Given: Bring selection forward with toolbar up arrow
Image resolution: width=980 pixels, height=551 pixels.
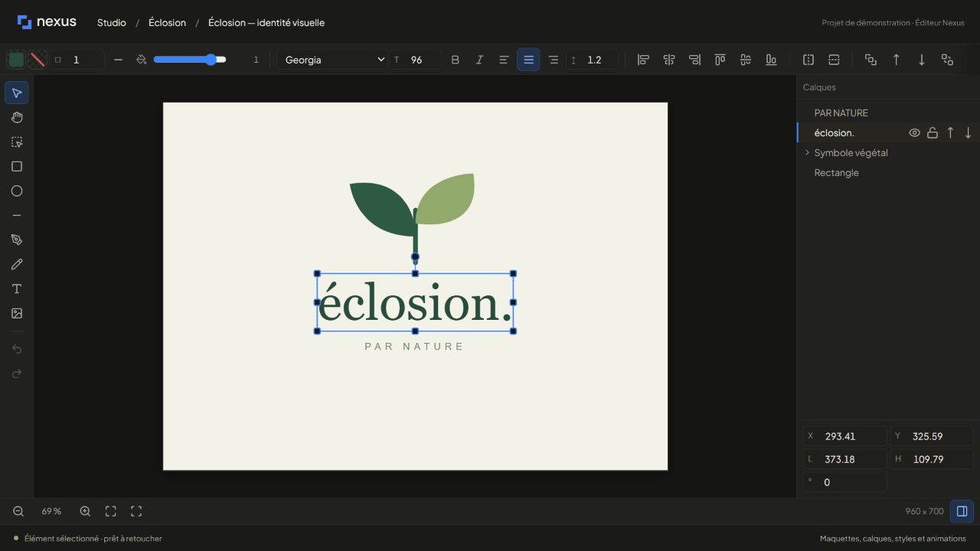Looking at the screenshot, I should pyautogui.click(x=897, y=60).
